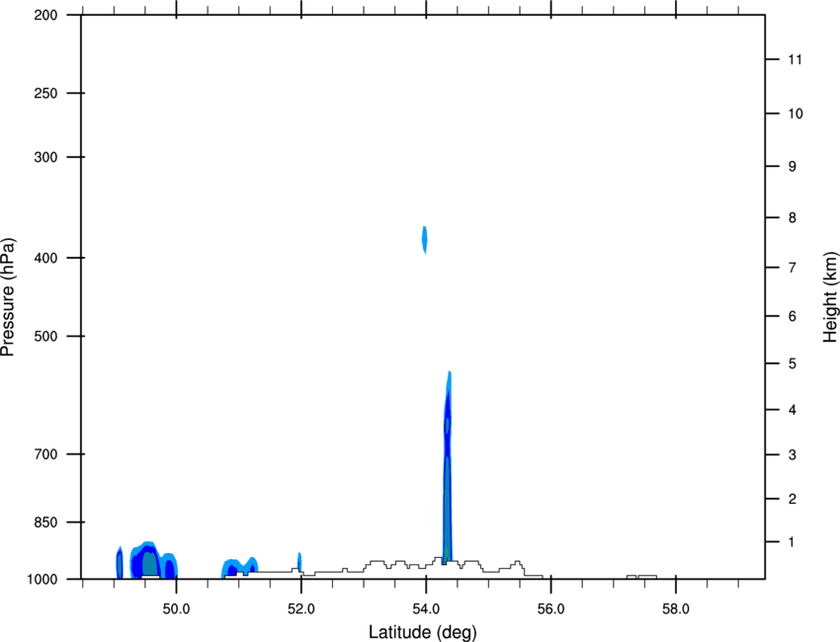Click the 'Height (km)' axis title
The image size is (840, 642).
(x=830, y=297)
